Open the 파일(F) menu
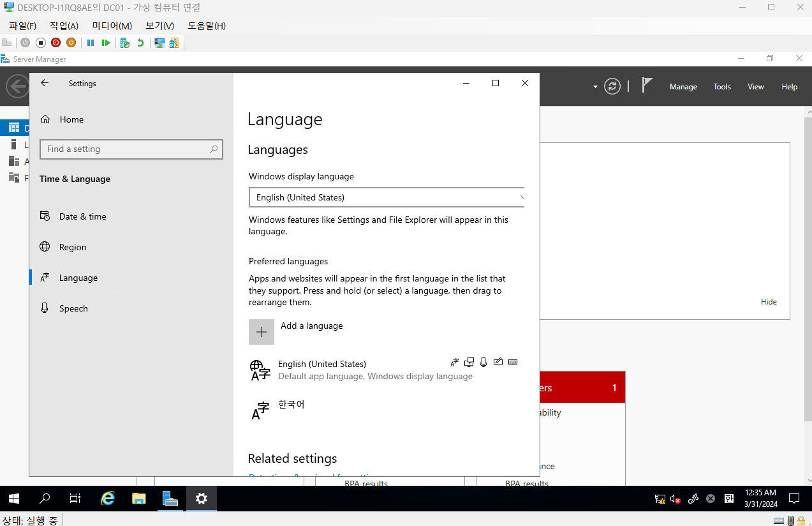This screenshot has width=812, height=526. 23,26
